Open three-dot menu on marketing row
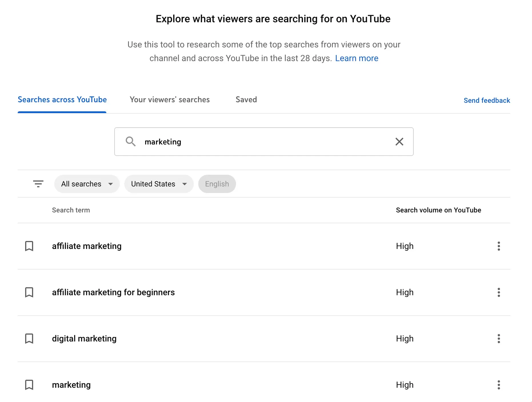 pyautogui.click(x=499, y=385)
